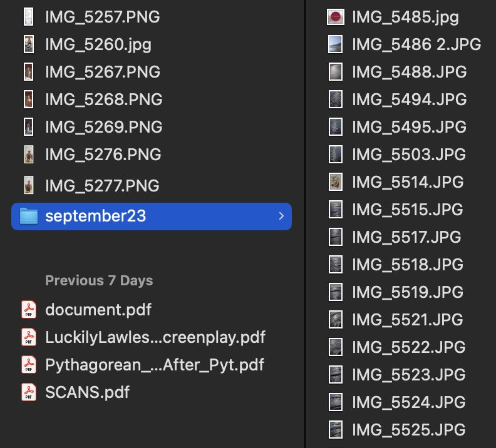Click the september23 folder icon
Screen dimensions: 496x448
[x=29, y=216]
